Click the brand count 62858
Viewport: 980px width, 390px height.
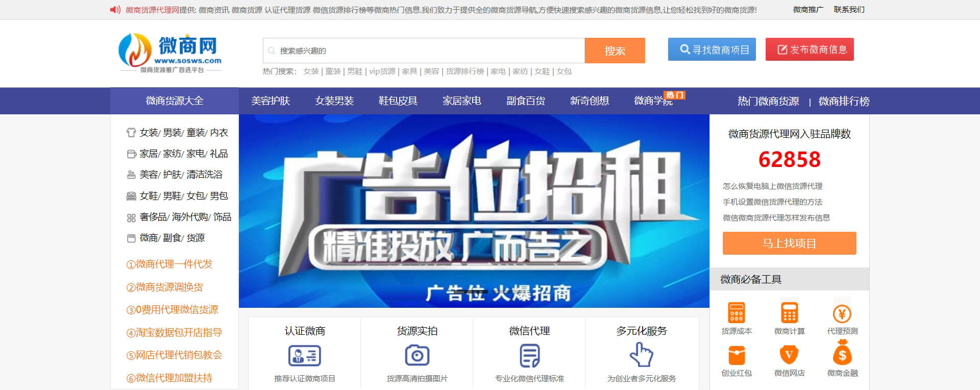pyautogui.click(x=789, y=159)
